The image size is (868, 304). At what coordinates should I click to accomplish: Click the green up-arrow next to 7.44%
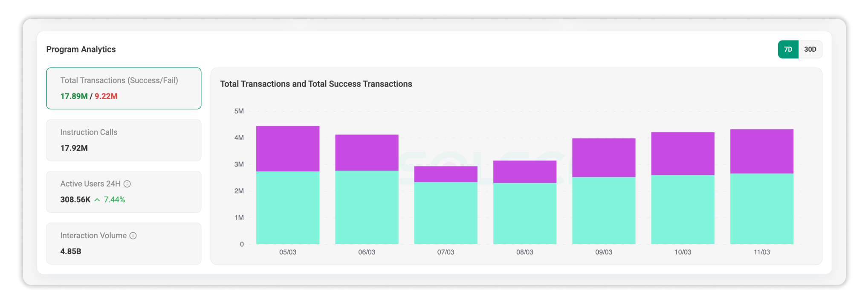tap(97, 200)
